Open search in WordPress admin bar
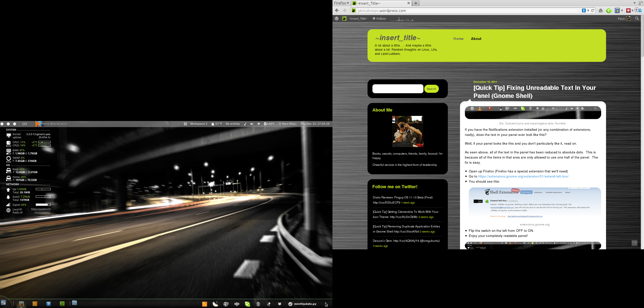The height and width of the screenshot is (308, 644). pyautogui.click(x=637, y=19)
